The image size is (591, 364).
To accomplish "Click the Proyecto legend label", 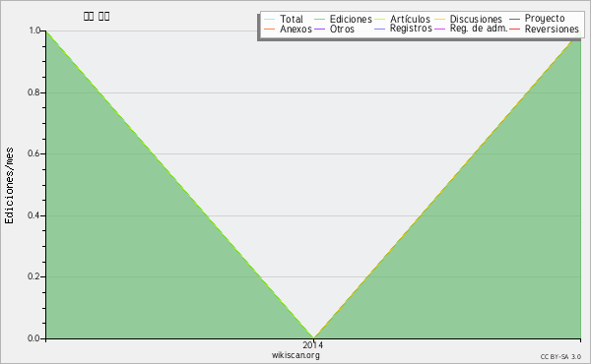I will click(x=545, y=19).
